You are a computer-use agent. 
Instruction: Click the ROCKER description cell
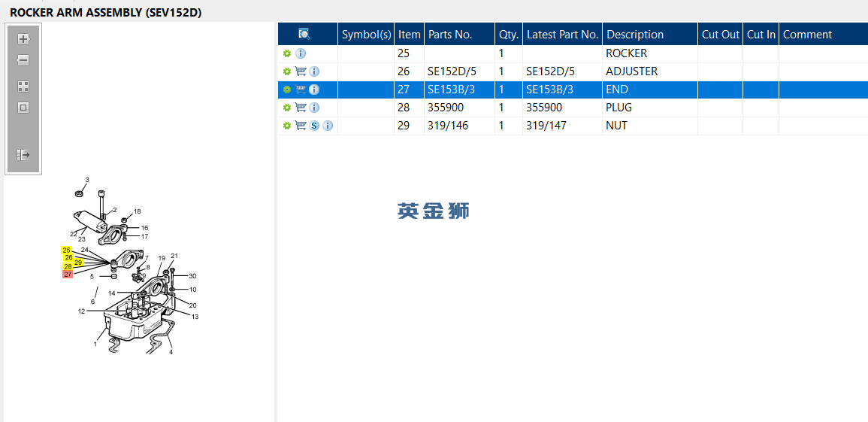[650, 53]
